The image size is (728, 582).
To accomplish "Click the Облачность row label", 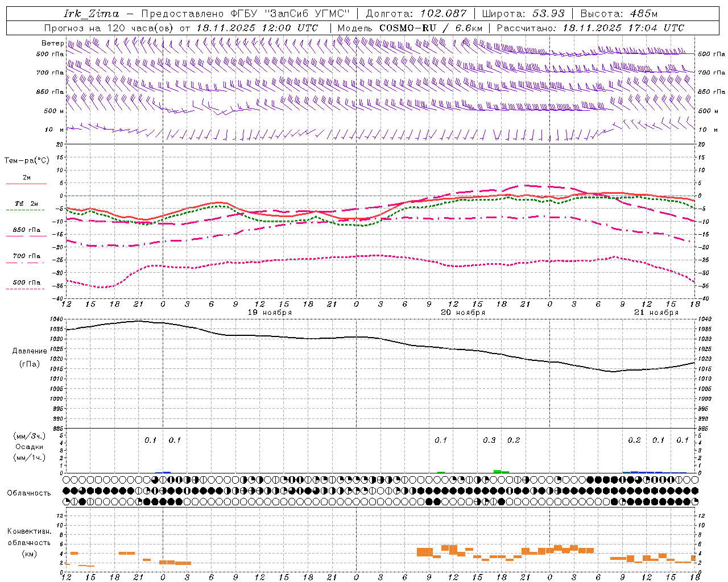I will click(x=29, y=493).
